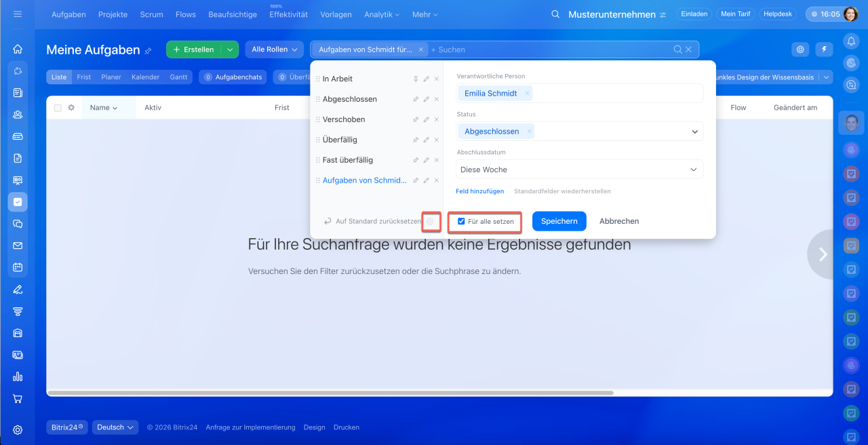Expand the Mehr menu
868x445 pixels.
(x=425, y=14)
